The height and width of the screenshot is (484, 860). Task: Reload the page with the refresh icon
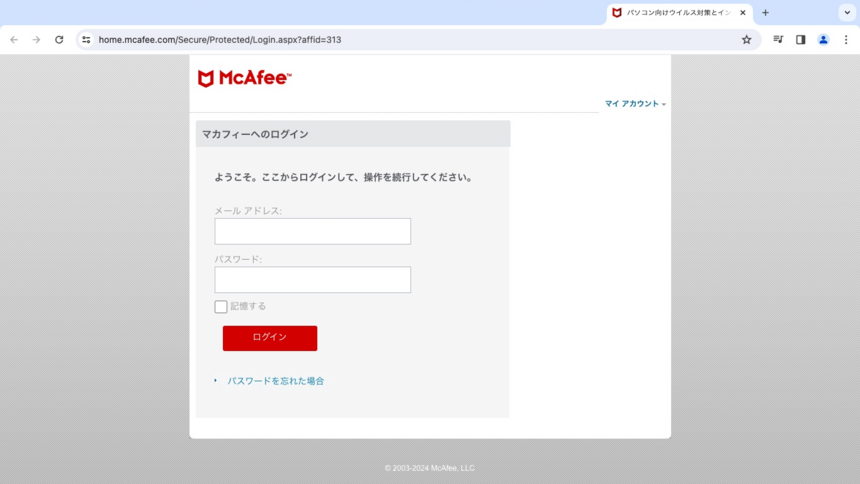tap(59, 40)
